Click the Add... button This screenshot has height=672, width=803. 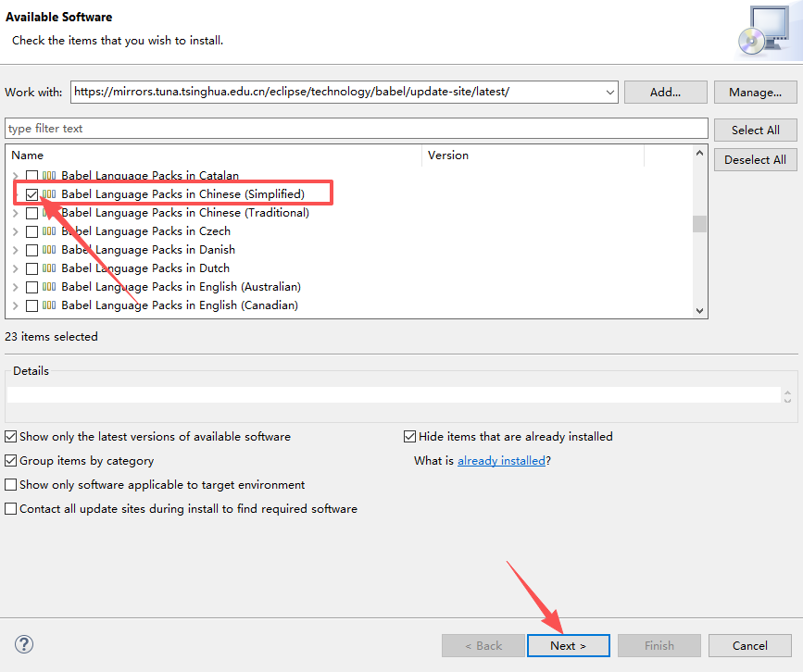[x=665, y=93]
